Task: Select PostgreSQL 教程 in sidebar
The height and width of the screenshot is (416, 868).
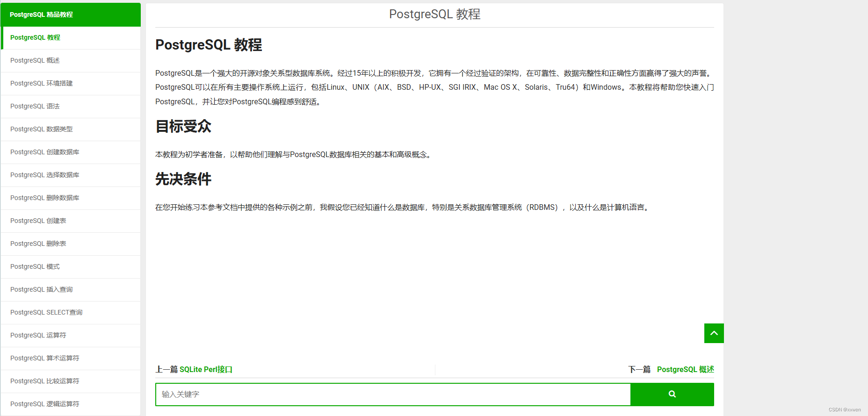Action: coord(71,38)
